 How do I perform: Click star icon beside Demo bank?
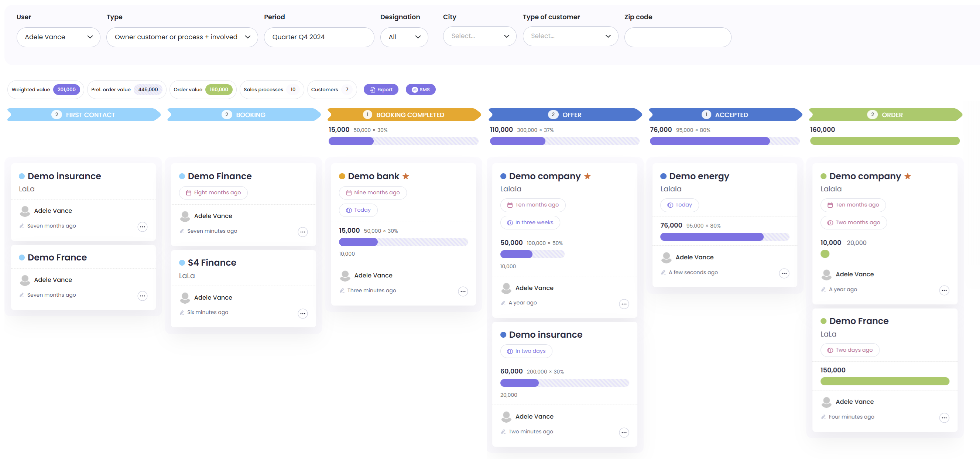tap(405, 176)
